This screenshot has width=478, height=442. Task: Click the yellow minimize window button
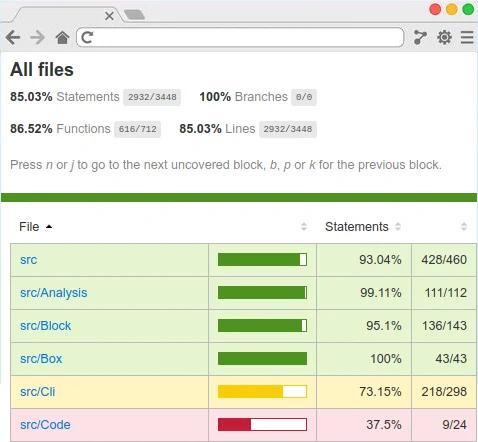pos(451,9)
